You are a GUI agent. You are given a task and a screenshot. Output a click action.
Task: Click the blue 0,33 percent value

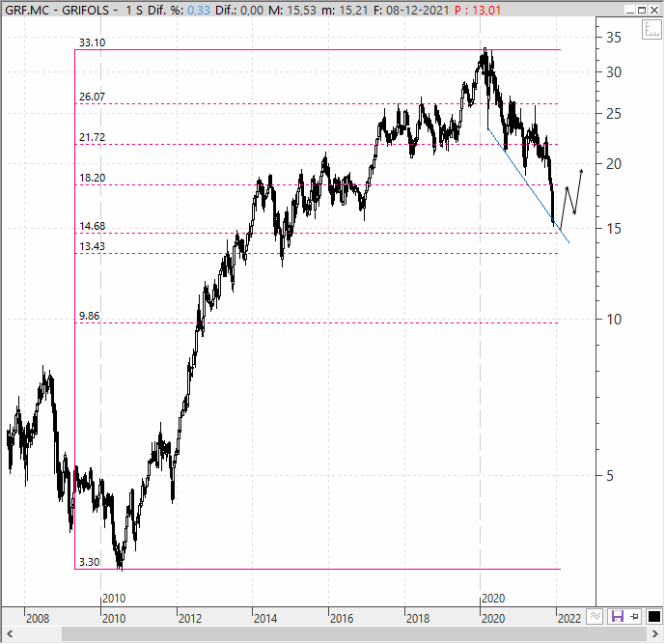(199, 10)
